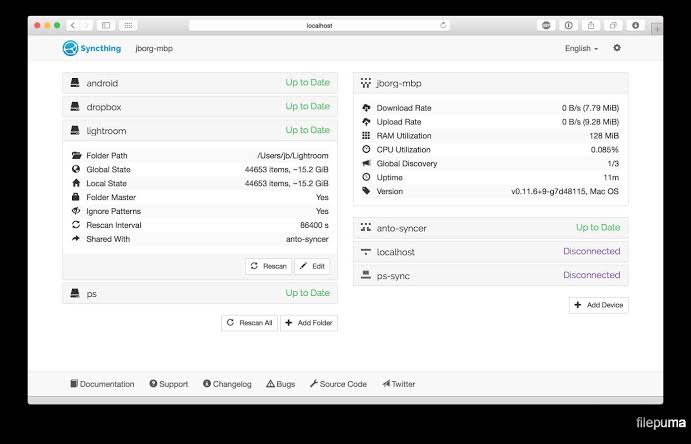Collapse the jborg-mbp device panel
Screen dimensions: 691x444
(x=491, y=83)
